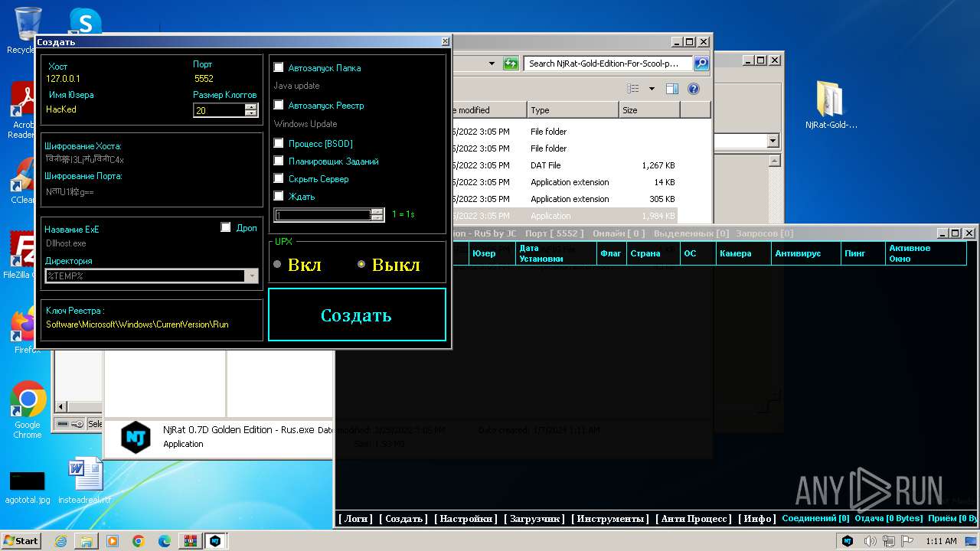Viewport: 980px width, 551px height.
Task: Click Internet Explorer taskbar icon
Action: point(60,541)
